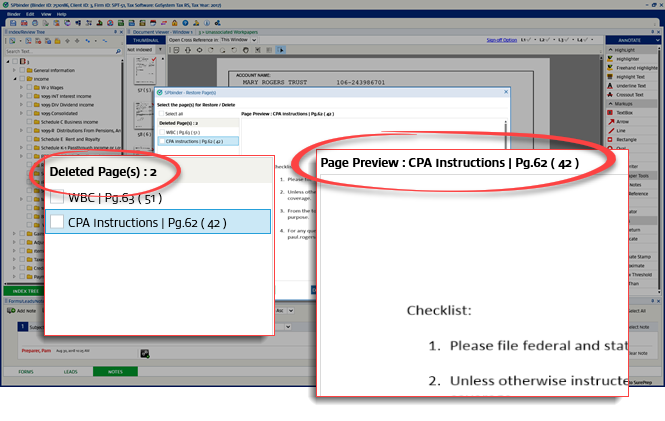Click the highlighted pointer tool in viewer toolbar

tap(280, 50)
